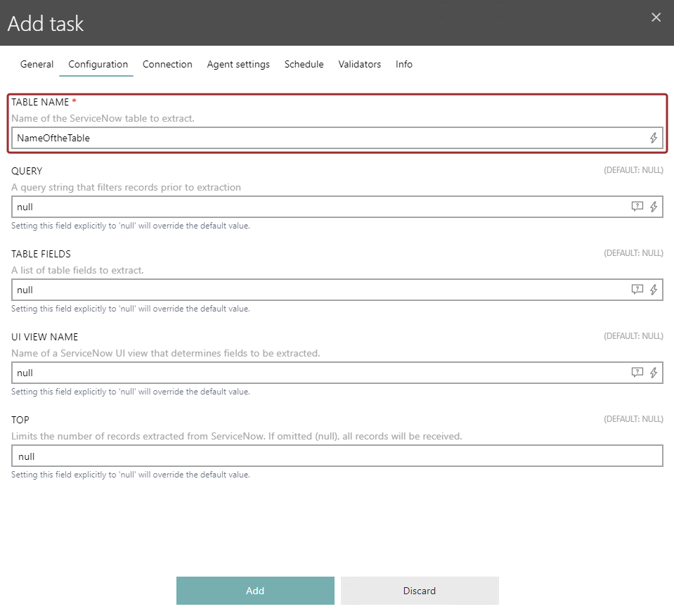Open the help tooltip for QUERY field

point(637,207)
